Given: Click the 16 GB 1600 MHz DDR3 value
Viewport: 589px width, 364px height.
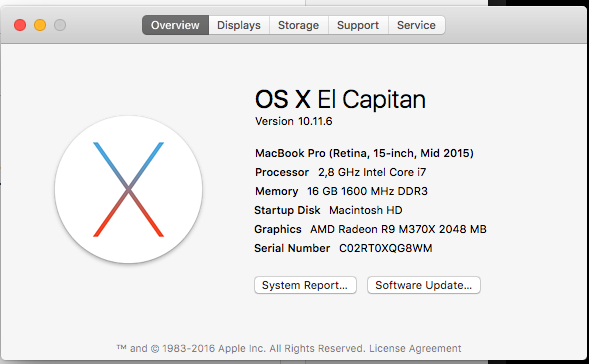Looking at the screenshot, I should point(367,191).
